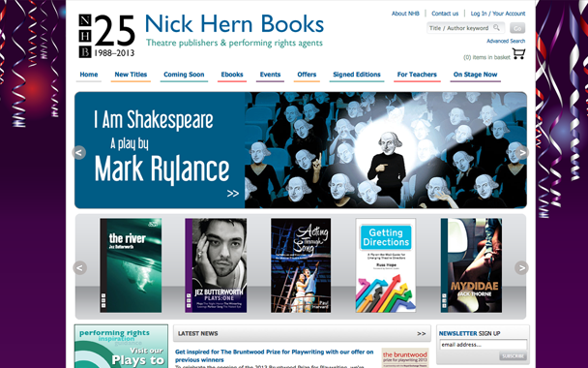Image resolution: width=588 pixels, height=368 pixels.
Task: Open the Advanced Search link
Action: (506, 41)
